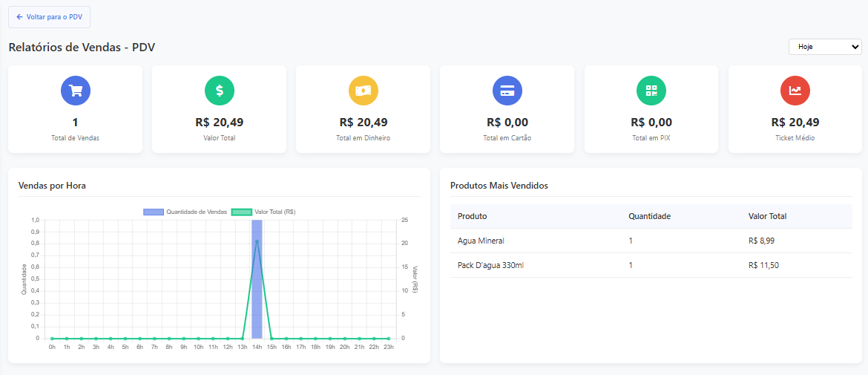Click the green dollar sign icon
The width and height of the screenshot is (868, 375).
[x=219, y=91]
